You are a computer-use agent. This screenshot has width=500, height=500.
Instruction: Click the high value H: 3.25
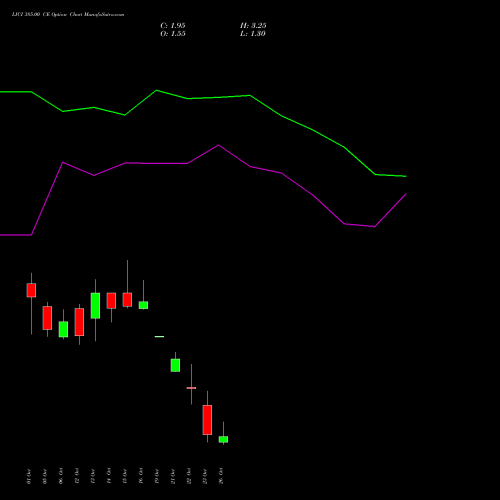[x=253, y=26]
